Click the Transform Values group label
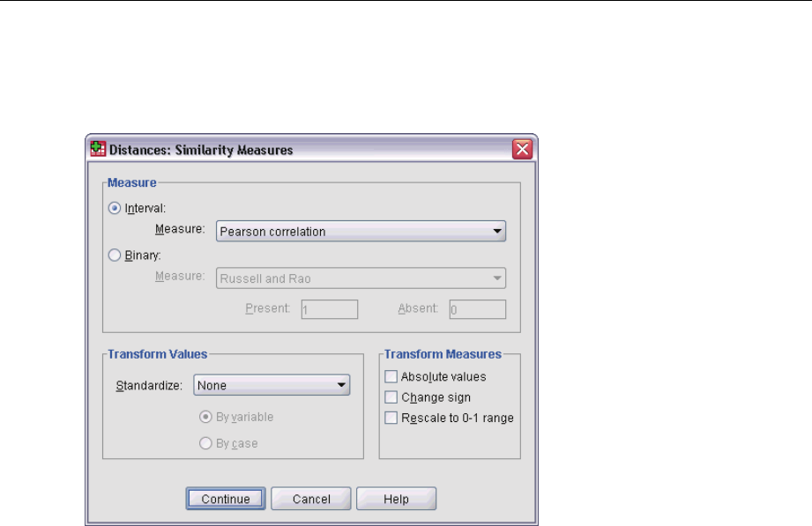The height and width of the screenshot is (526, 812). (158, 354)
